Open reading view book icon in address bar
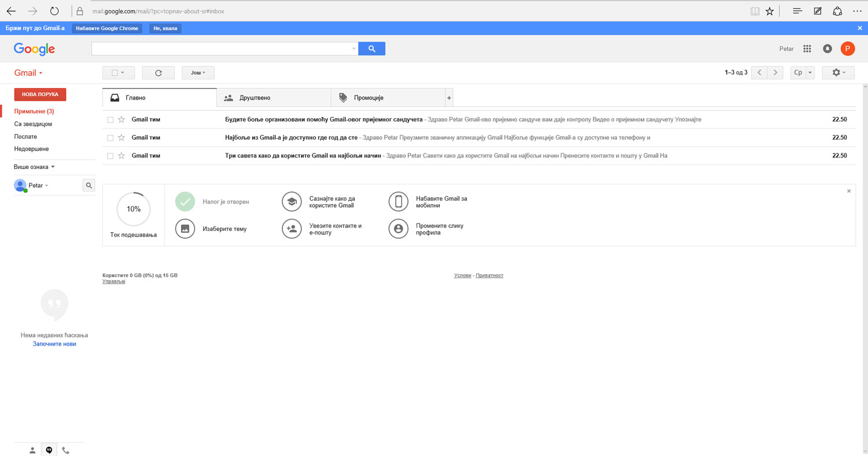The image size is (868, 456). (x=755, y=11)
